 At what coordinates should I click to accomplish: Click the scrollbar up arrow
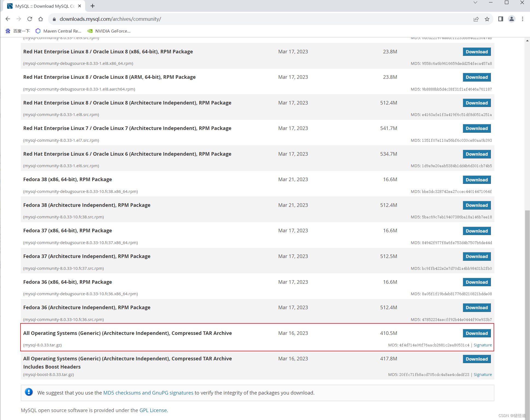(527, 40)
